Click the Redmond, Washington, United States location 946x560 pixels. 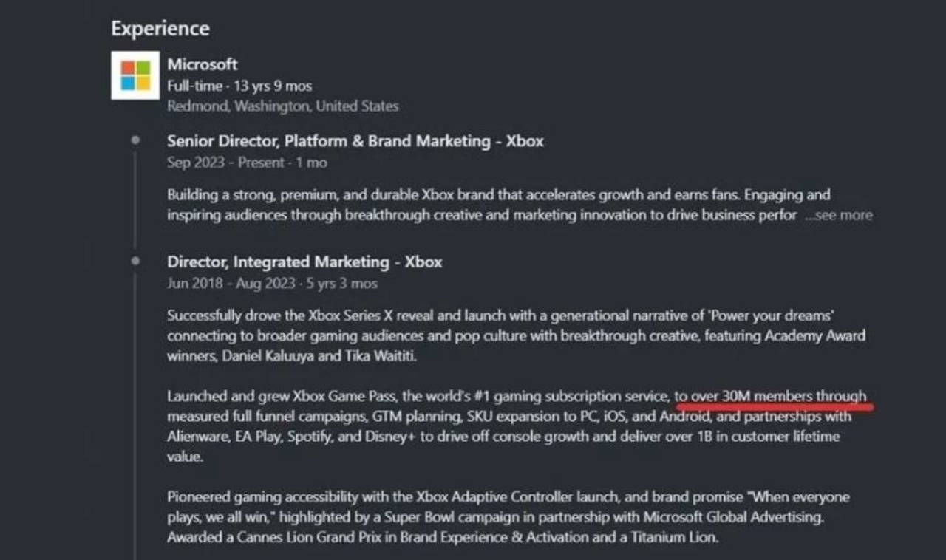point(282,106)
